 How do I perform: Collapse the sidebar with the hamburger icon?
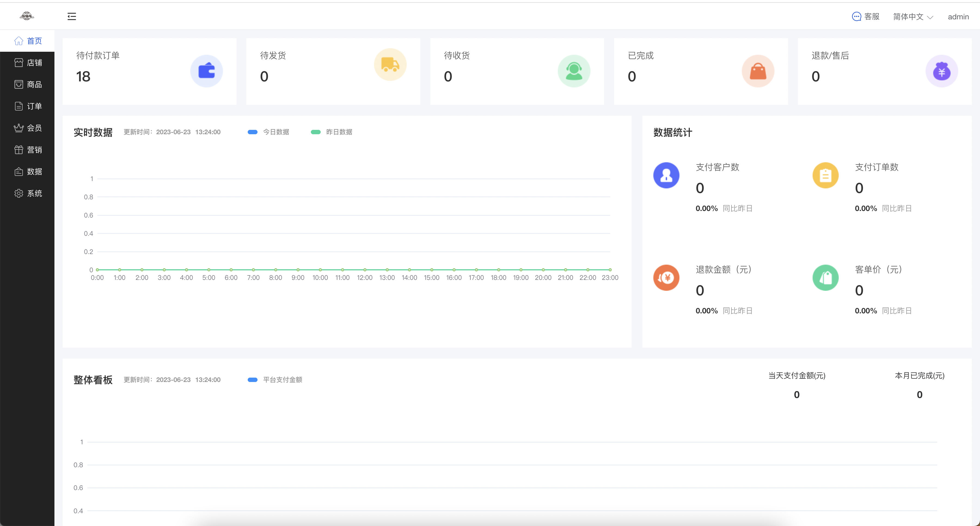(x=72, y=16)
